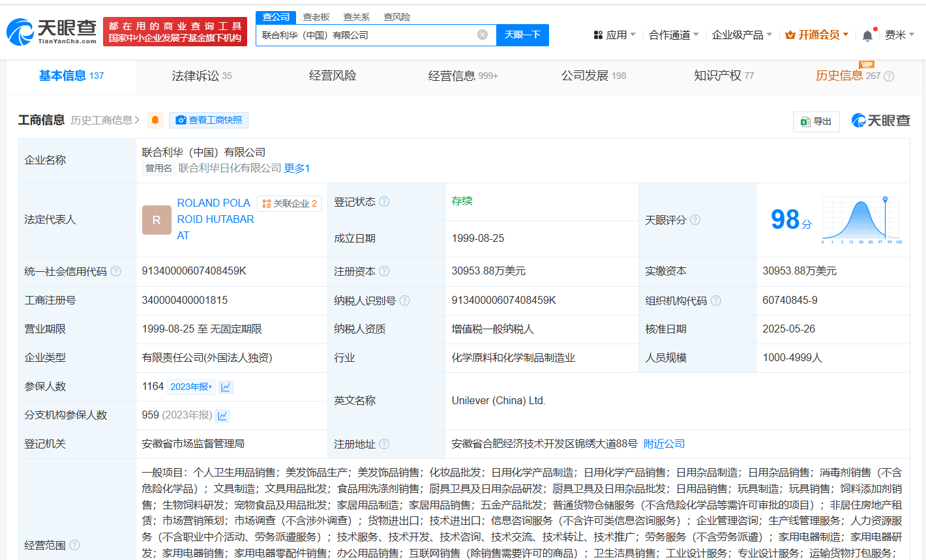Expand the 企业级产品 dropdown
The image size is (926, 560).
click(741, 35)
